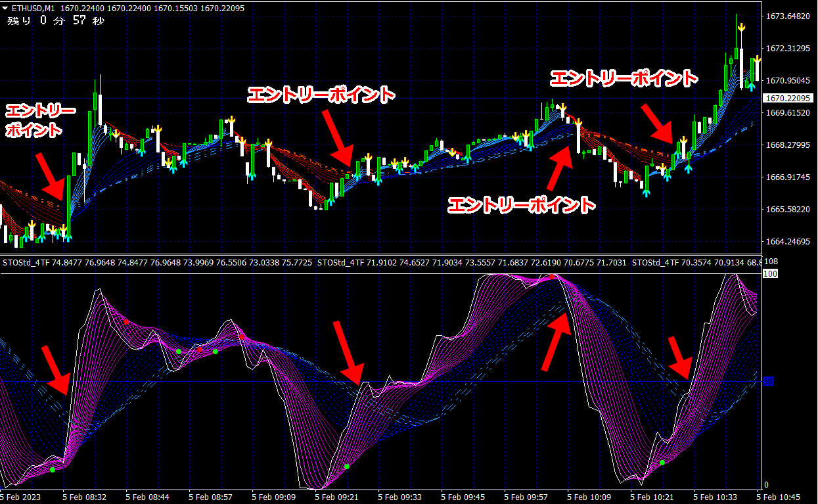Click time axis label 5 Feb 2023

pyautogui.click(x=22, y=497)
